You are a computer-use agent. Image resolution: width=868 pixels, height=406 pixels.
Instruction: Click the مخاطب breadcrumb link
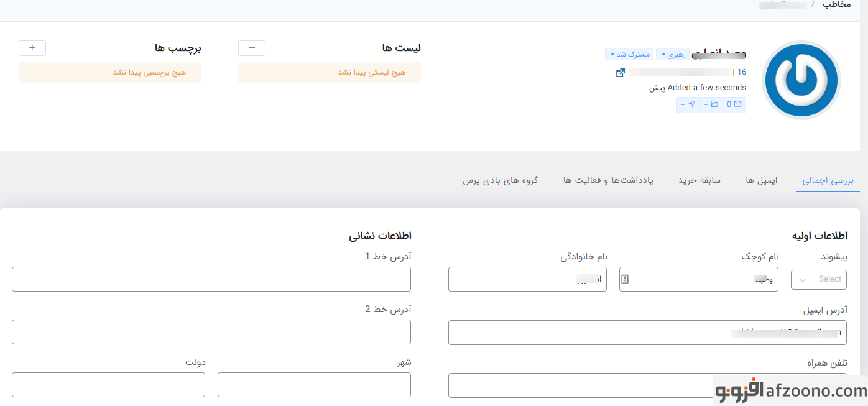(x=836, y=4)
